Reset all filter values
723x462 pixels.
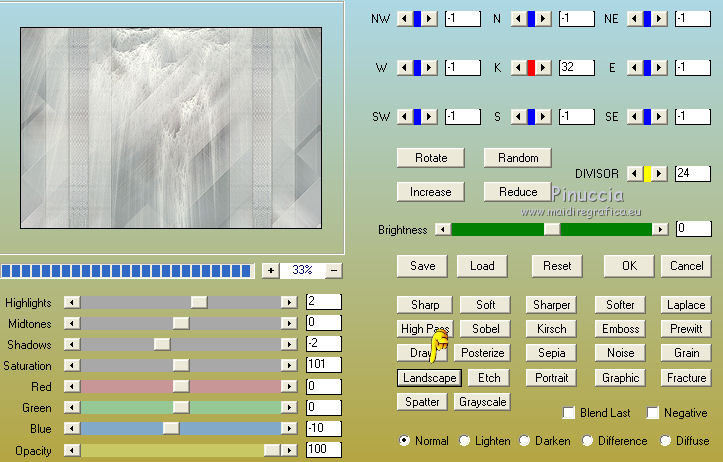pyautogui.click(x=557, y=266)
